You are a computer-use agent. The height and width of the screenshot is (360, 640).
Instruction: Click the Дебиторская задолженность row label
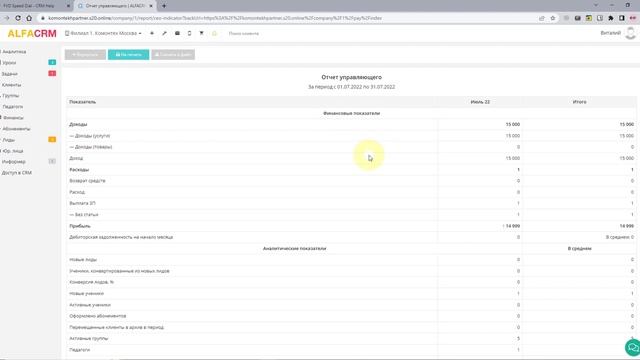[x=121, y=237]
